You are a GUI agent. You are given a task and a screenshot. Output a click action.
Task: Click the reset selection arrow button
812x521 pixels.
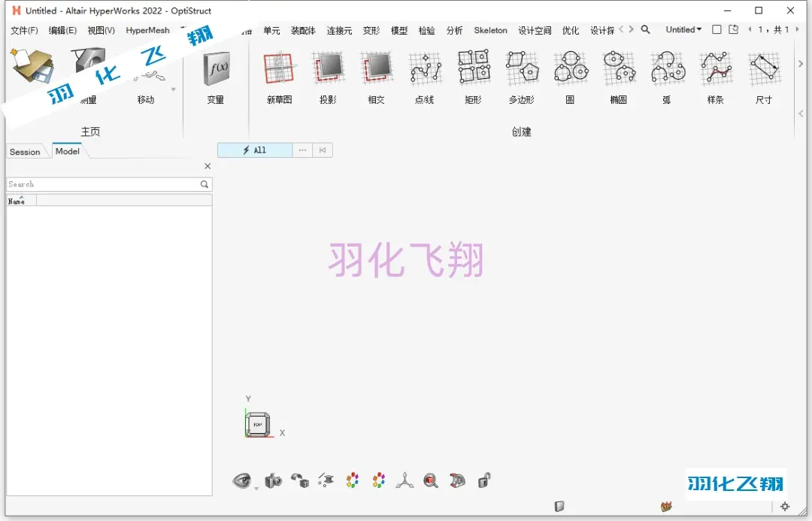[x=323, y=150]
